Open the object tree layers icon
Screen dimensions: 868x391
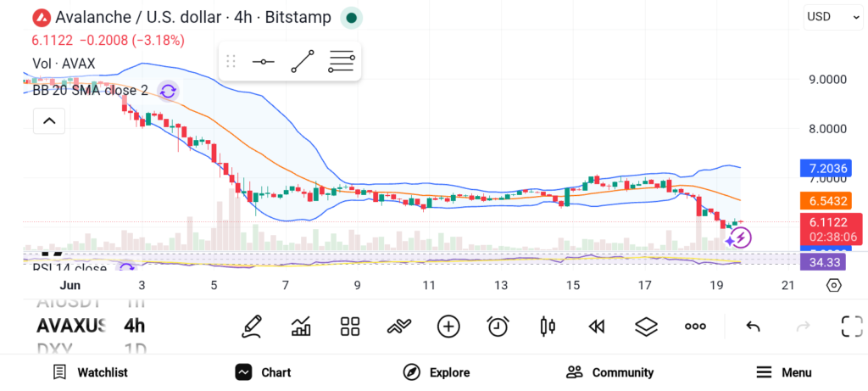[x=646, y=327]
